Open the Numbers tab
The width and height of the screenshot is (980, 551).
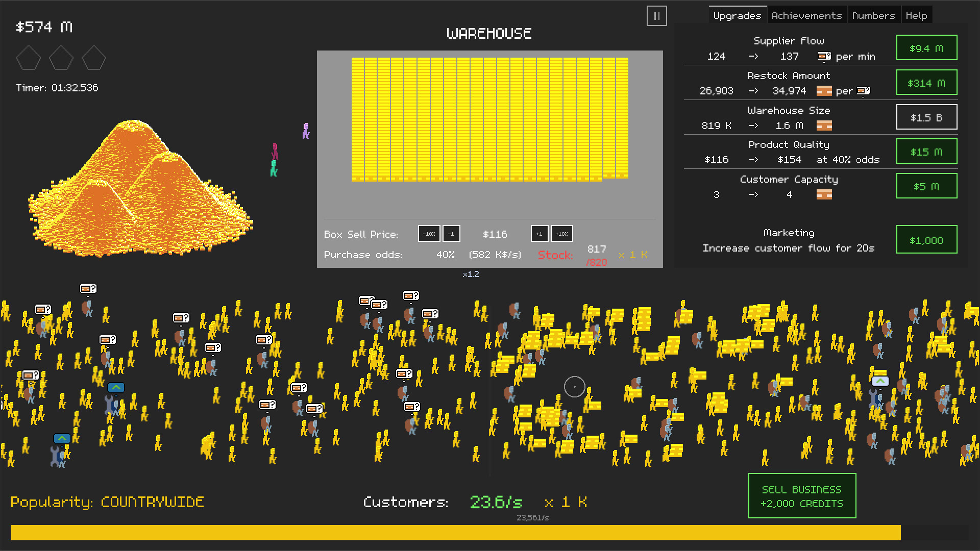874,15
